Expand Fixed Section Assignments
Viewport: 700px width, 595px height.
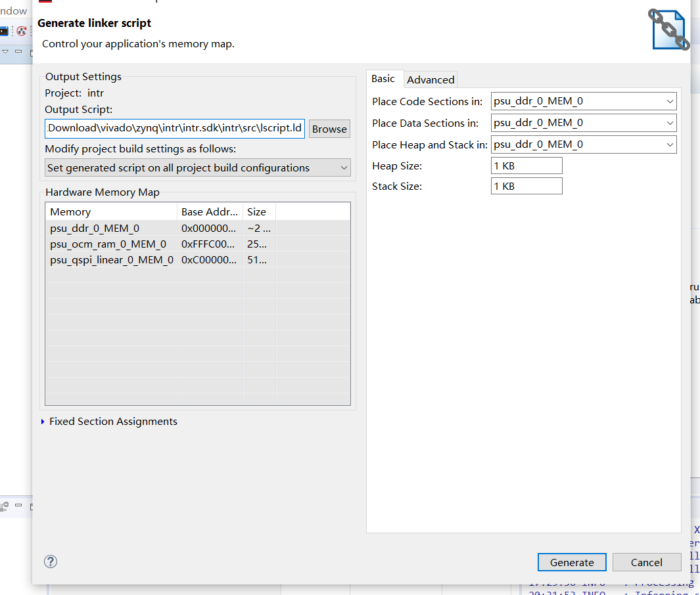pyautogui.click(x=43, y=422)
